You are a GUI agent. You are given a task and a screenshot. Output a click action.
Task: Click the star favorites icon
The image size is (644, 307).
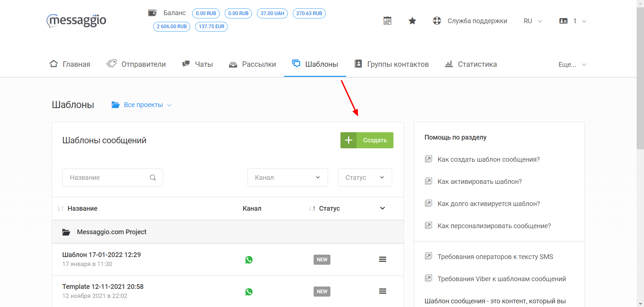tap(412, 21)
